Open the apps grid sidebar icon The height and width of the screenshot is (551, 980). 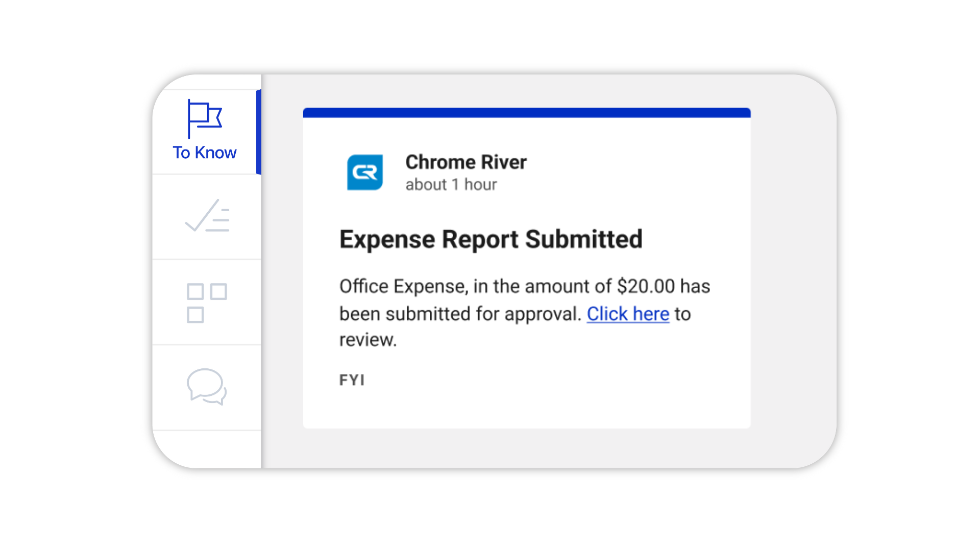coord(207,303)
